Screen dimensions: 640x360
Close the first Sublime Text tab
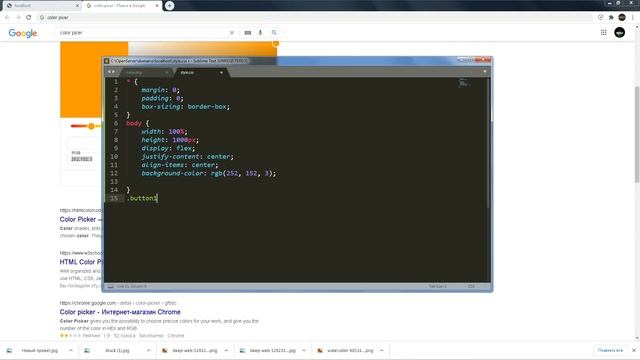coord(166,72)
